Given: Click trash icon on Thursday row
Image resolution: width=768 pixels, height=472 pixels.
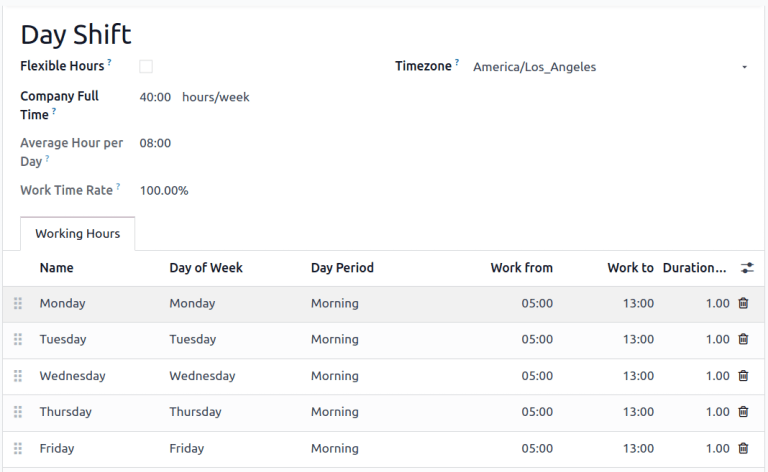Looking at the screenshot, I should (x=743, y=412).
